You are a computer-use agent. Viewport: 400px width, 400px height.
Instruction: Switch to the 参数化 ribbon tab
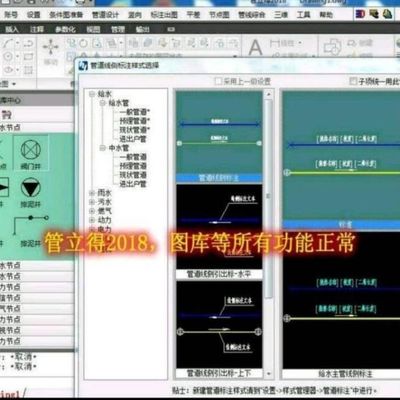65,29
